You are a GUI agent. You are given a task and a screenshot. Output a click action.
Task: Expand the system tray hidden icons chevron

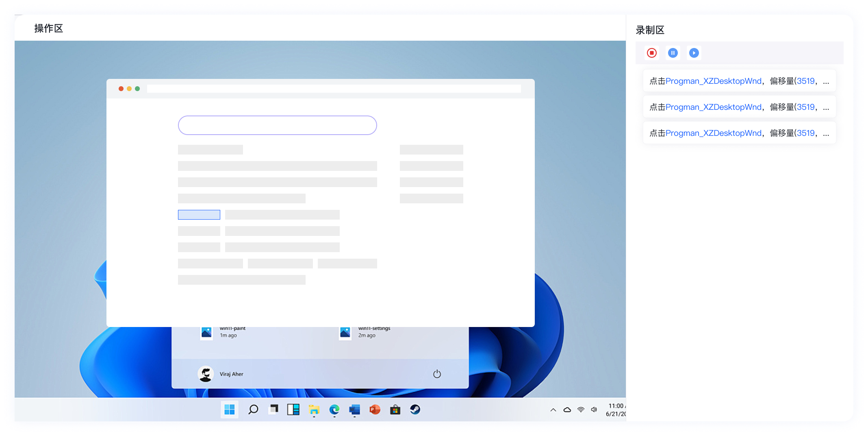(553, 410)
